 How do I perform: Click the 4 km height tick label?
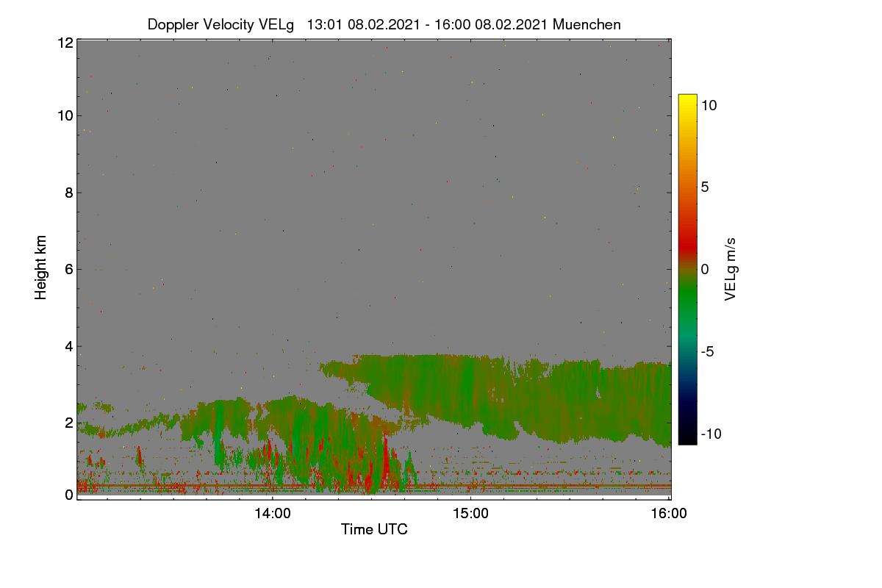[x=68, y=345]
